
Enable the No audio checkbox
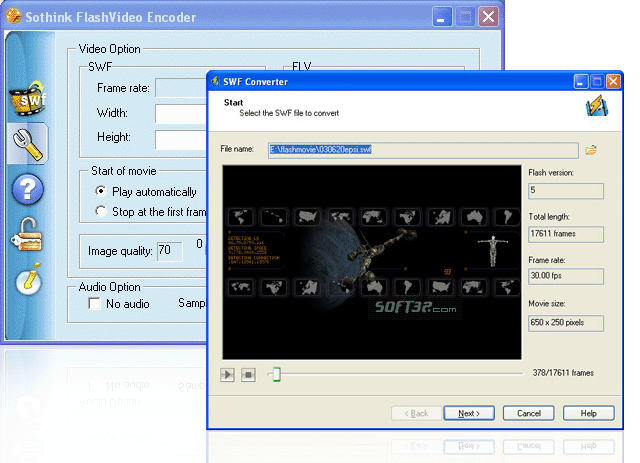pyautogui.click(x=94, y=303)
